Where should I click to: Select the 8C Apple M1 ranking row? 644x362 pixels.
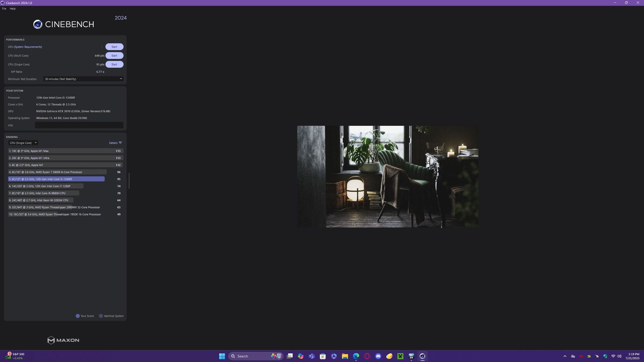click(65, 165)
